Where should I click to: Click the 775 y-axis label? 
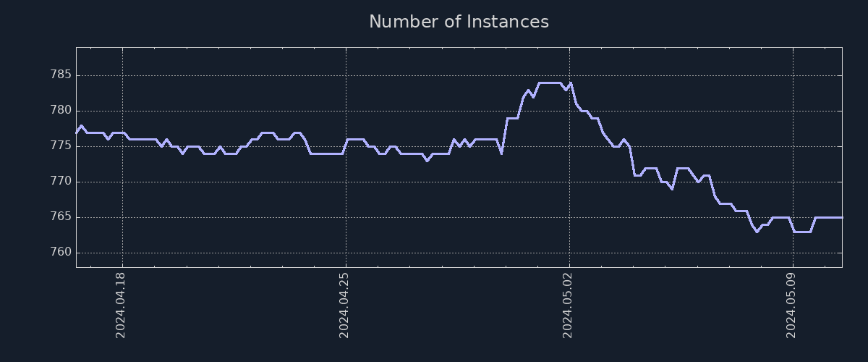point(60,146)
